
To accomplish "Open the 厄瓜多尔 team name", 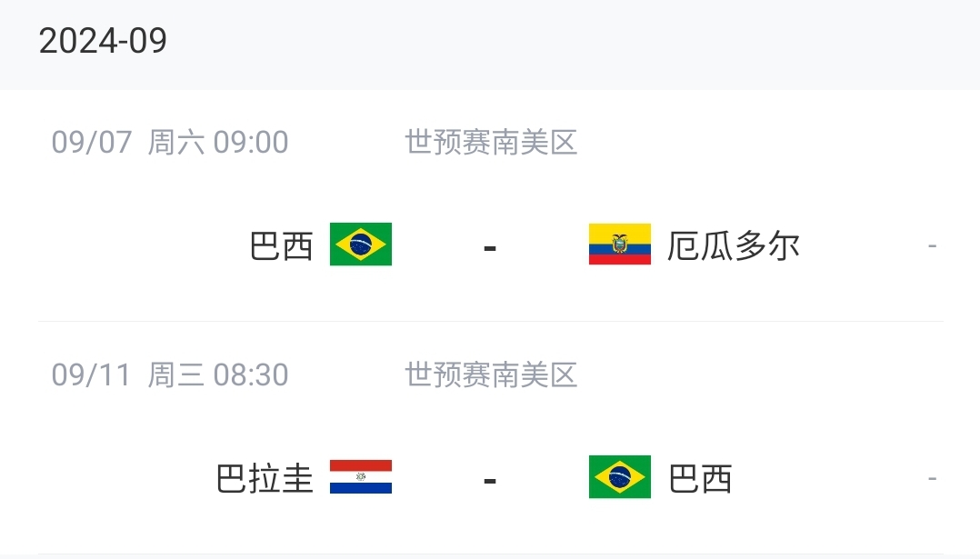I will click(x=733, y=246).
